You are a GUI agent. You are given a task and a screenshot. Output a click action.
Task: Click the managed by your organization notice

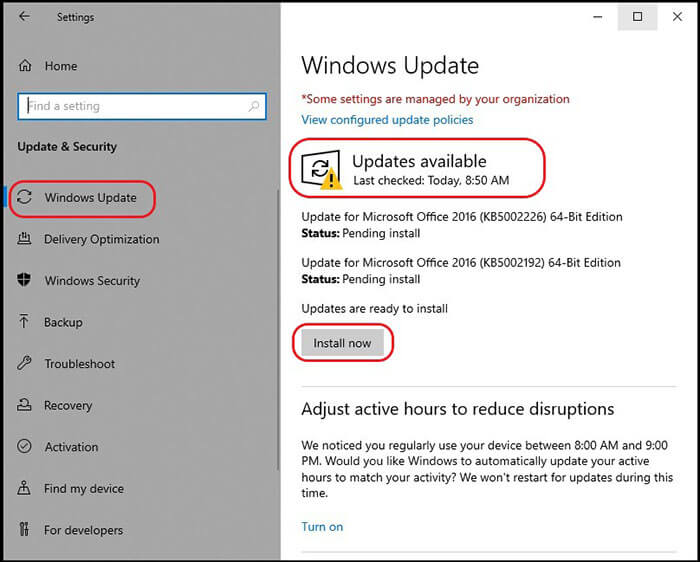click(x=435, y=99)
